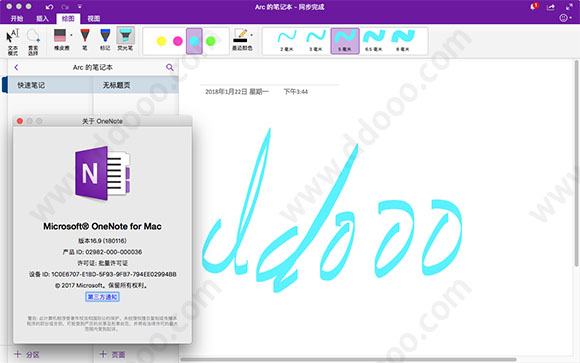Viewport: 580px width, 363px height.
Task: Enter full screen via the expand arrows
Action: [569, 7]
